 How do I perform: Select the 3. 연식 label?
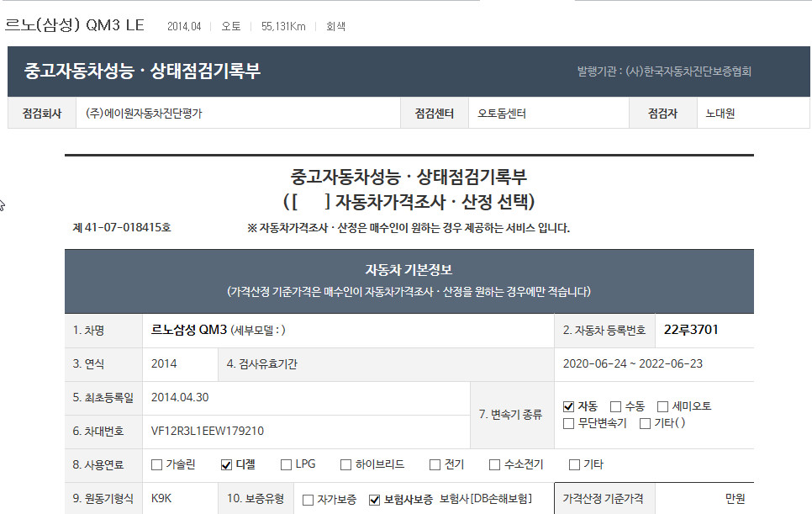point(88,363)
